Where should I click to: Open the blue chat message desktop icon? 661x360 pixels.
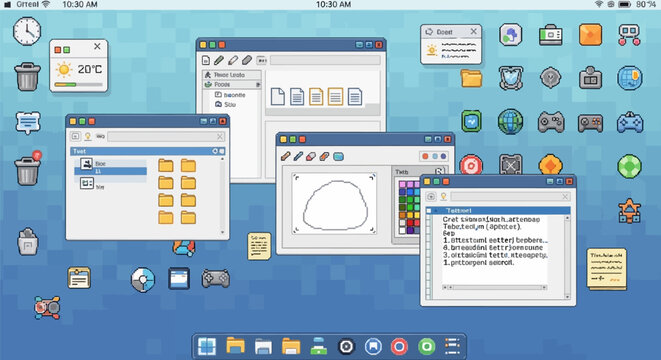tap(28, 123)
